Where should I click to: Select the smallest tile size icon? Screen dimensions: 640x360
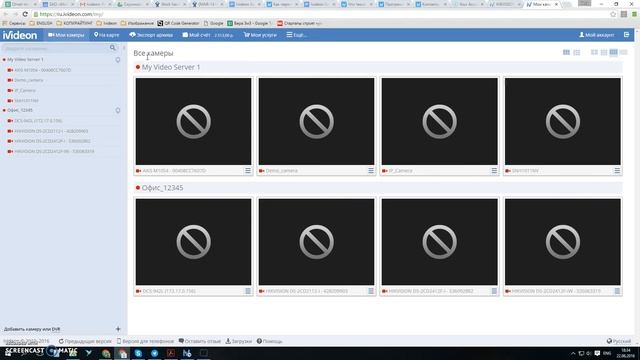pyautogui.click(x=594, y=52)
